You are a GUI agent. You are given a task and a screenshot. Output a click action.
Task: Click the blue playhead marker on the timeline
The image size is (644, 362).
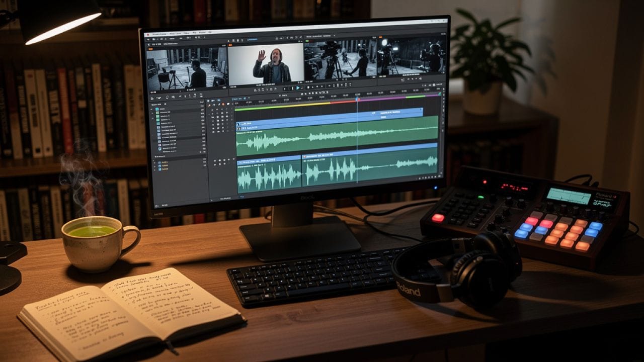(x=357, y=99)
